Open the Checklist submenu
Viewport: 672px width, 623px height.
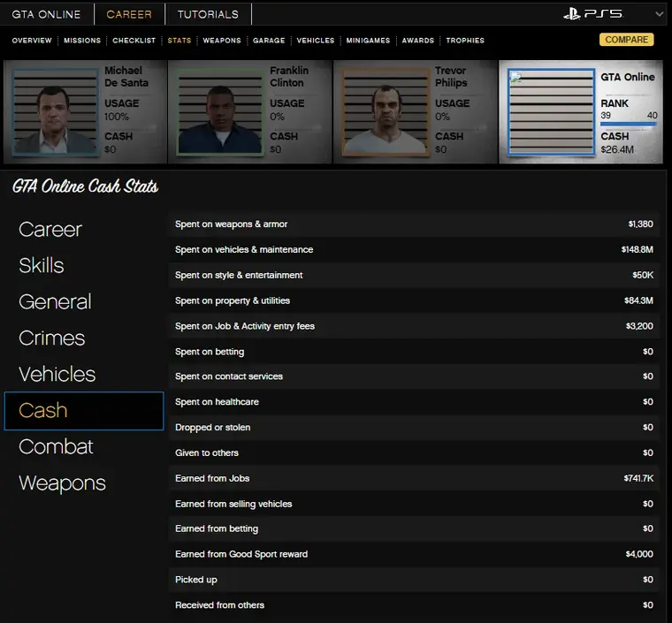(134, 41)
